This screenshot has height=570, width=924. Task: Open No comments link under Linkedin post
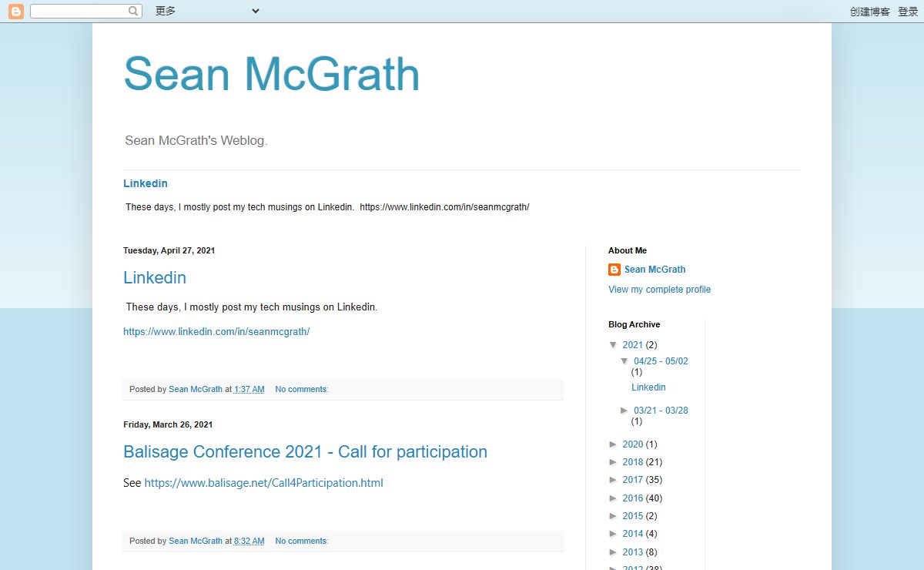pos(302,390)
